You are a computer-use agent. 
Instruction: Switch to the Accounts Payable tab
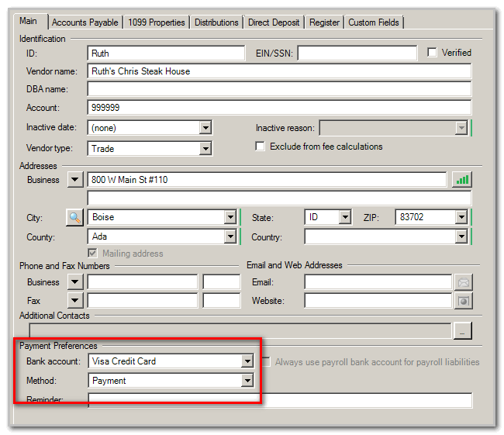coord(85,22)
